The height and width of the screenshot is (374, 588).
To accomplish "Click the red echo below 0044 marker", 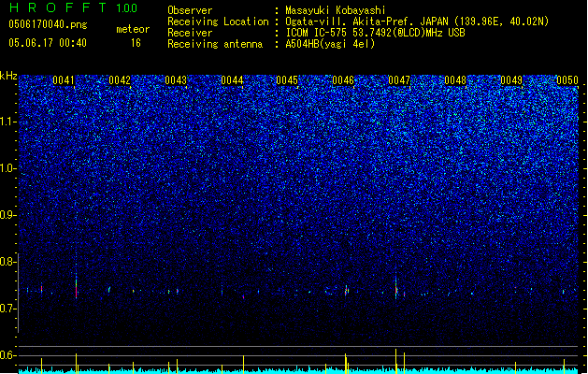I will point(243,296).
